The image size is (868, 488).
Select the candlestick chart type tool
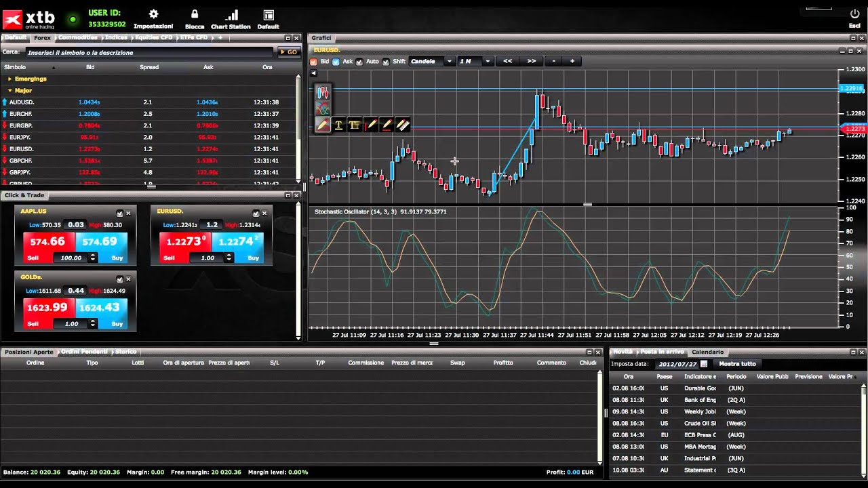tap(323, 92)
